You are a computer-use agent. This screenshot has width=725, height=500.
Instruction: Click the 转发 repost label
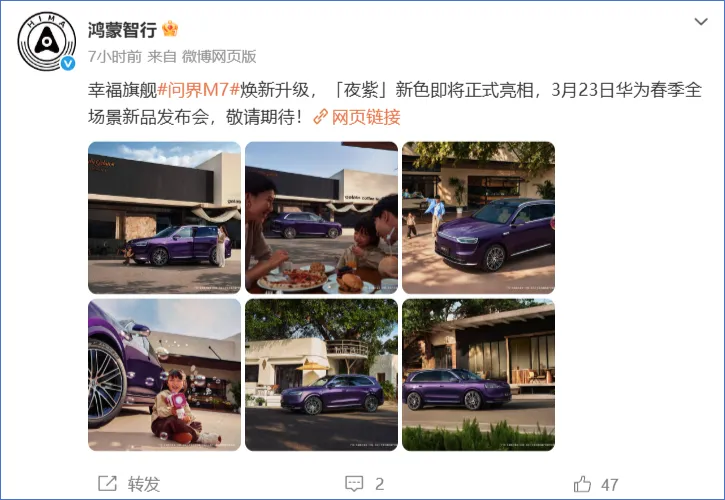pos(144,484)
